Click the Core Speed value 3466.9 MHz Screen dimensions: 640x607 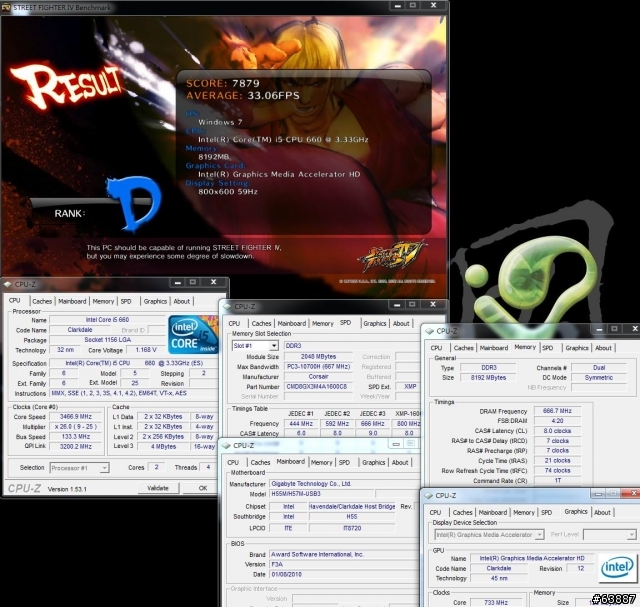[x=76, y=417]
